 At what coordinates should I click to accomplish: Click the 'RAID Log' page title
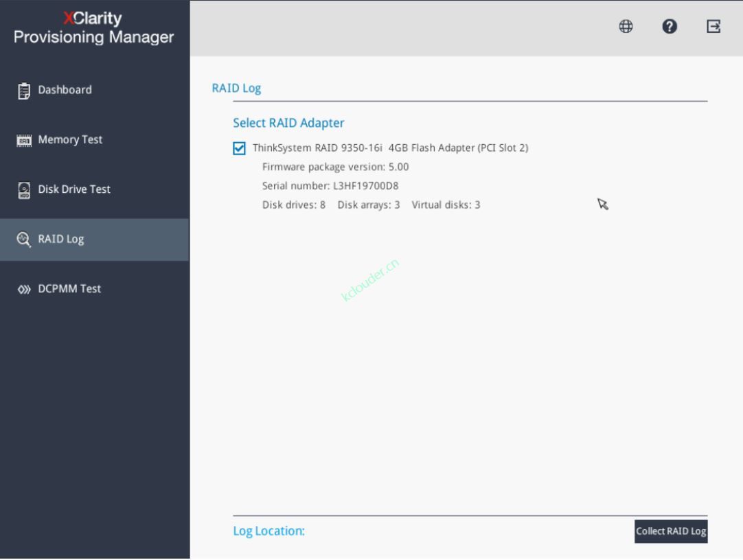pos(236,89)
